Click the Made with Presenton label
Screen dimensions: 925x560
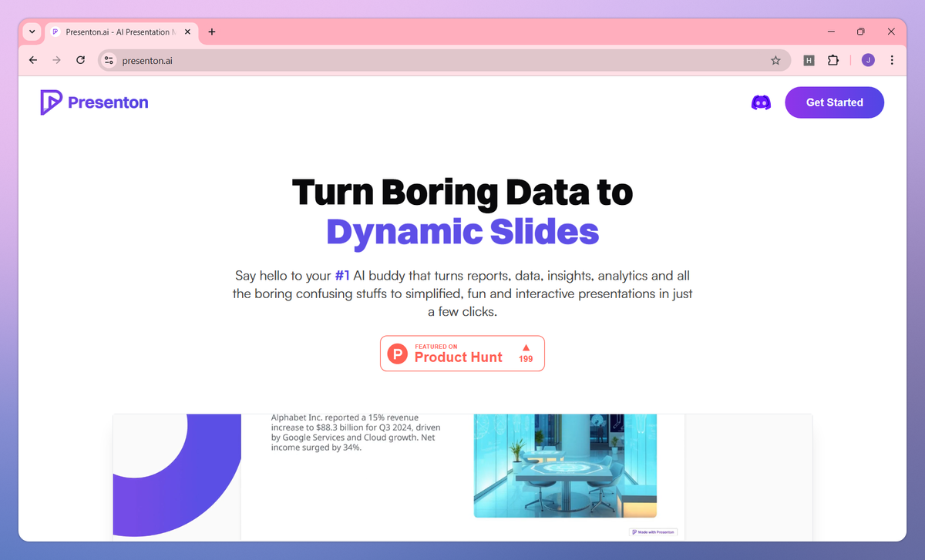click(x=653, y=531)
